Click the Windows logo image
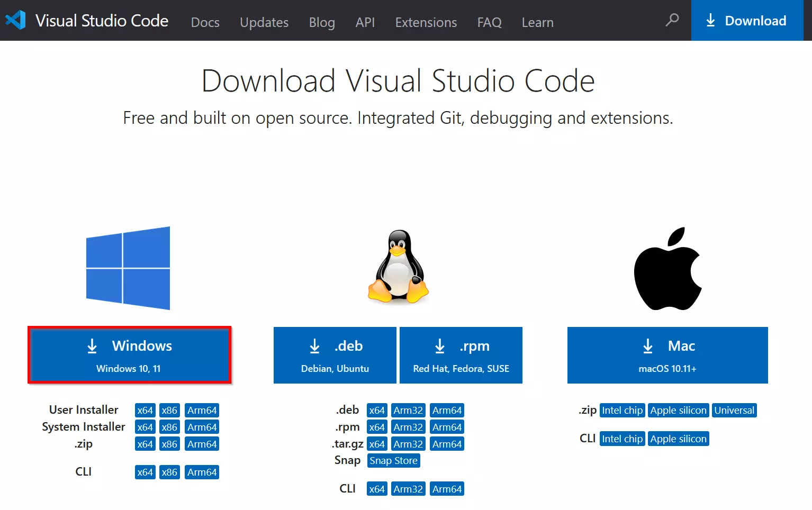Image resolution: width=812 pixels, height=510 pixels. 128,268
